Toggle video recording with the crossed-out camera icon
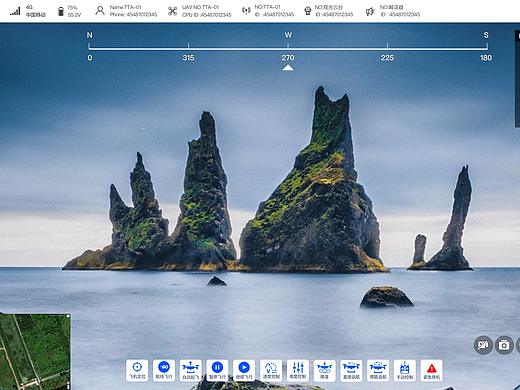 tap(483, 345)
